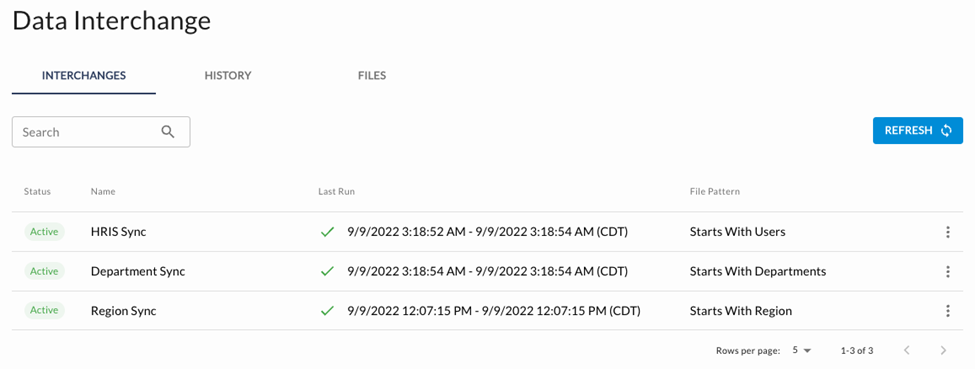This screenshot has width=975, height=369.
Task: Select the Interchanges tab
Action: [x=84, y=76]
